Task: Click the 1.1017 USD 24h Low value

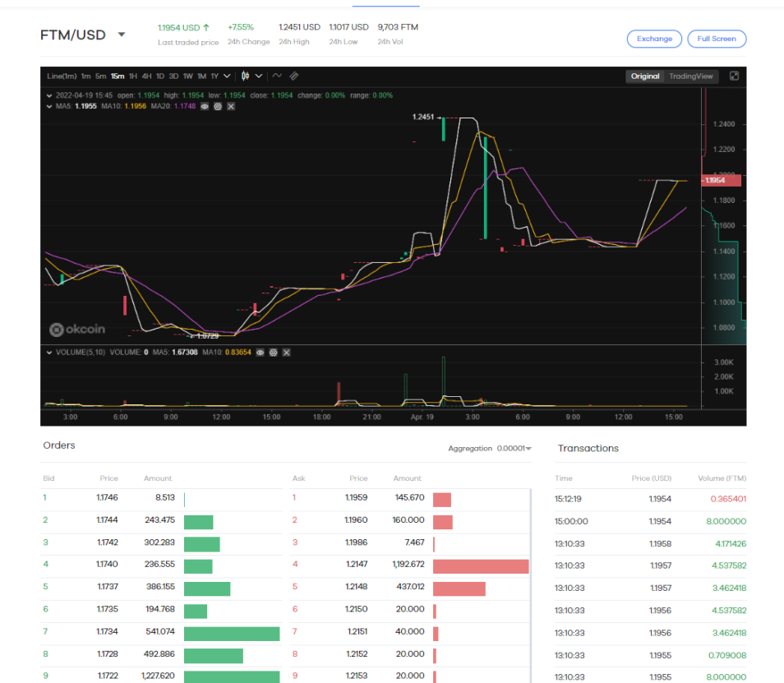Action: click(x=348, y=27)
